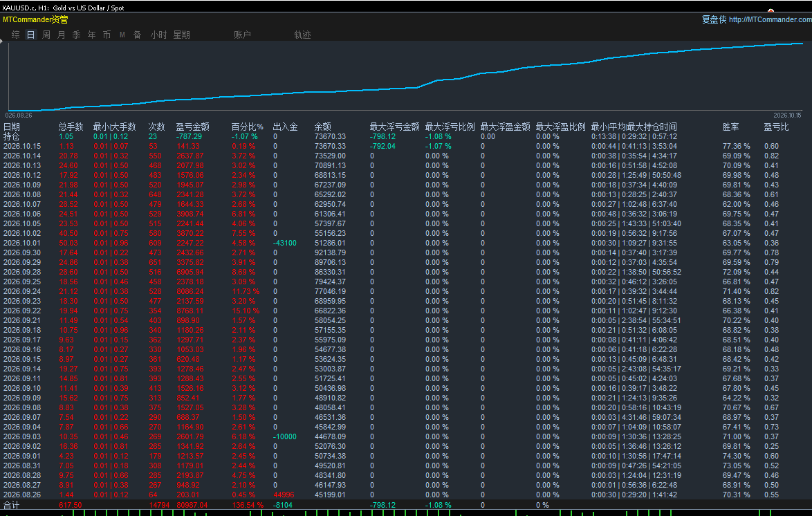Click the -10000 withdrawal value
The height and width of the screenshot is (516, 812).
pos(285,436)
